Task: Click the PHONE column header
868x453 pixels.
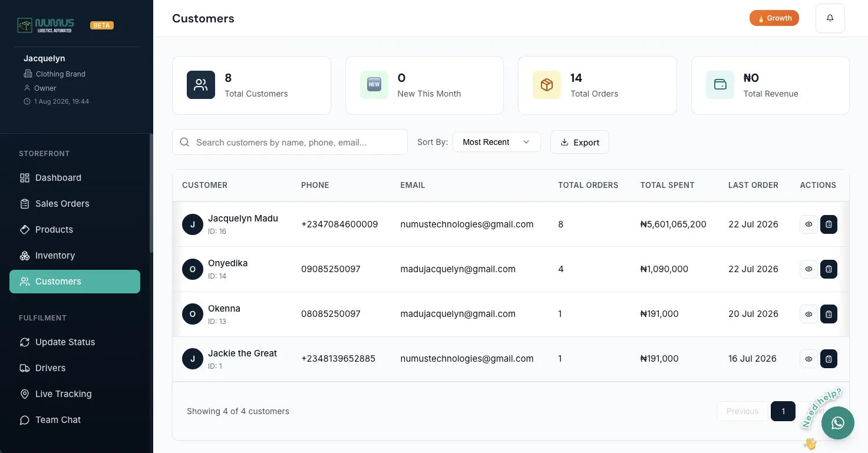Action: pyautogui.click(x=315, y=185)
